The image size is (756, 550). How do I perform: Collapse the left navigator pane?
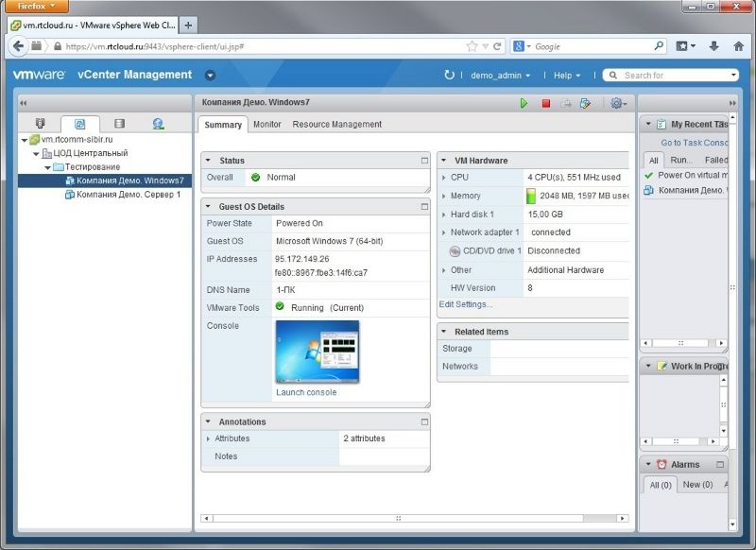(x=23, y=102)
